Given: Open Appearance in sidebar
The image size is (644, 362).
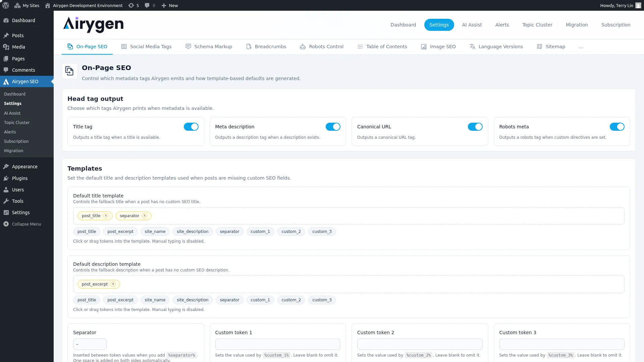Looking at the screenshot, I should click(x=27, y=167).
